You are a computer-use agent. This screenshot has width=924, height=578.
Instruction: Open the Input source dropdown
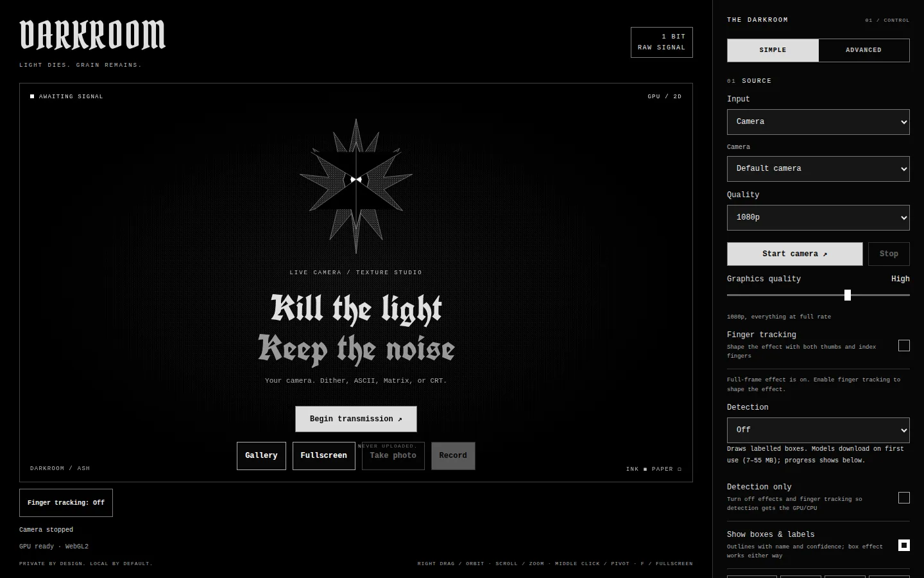[818, 122]
